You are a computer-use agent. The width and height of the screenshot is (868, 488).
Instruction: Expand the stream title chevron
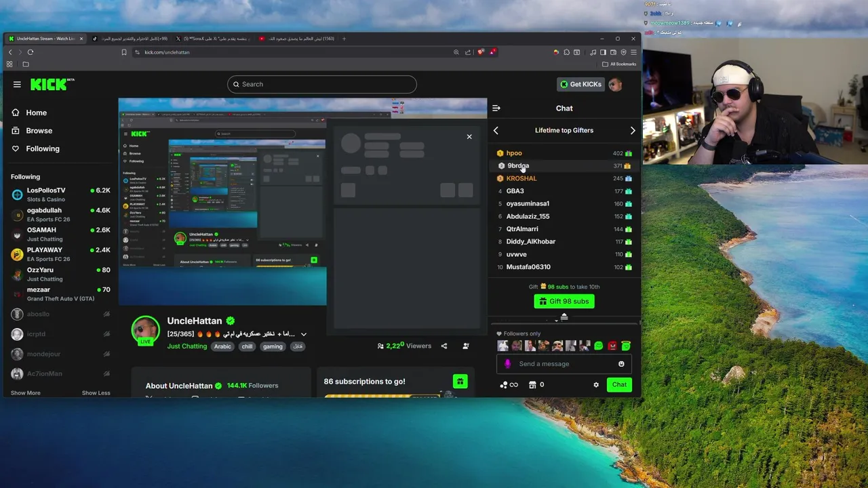pos(304,334)
